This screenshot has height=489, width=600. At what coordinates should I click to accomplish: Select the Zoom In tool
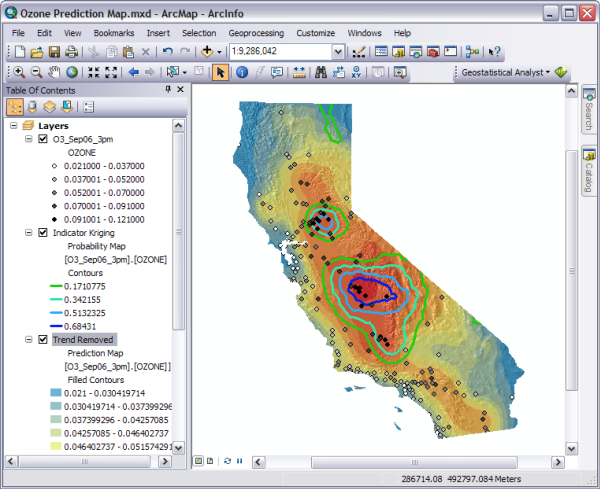[x=17, y=72]
